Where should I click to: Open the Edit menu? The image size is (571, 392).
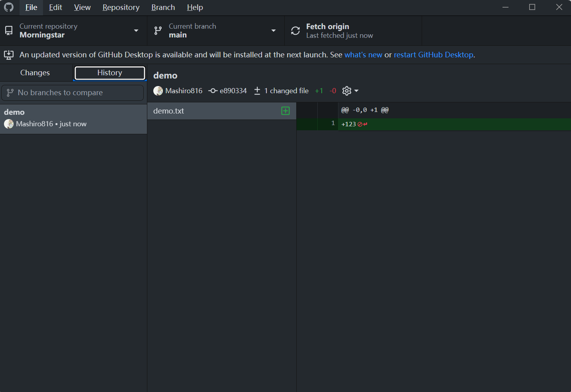coord(55,7)
